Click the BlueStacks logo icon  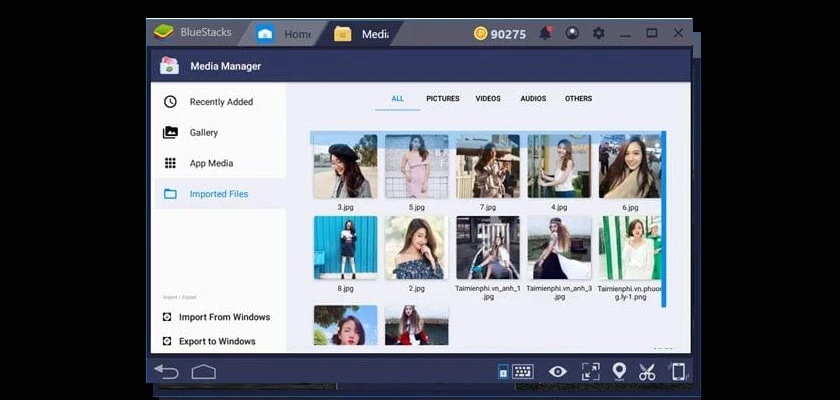[163, 32]
